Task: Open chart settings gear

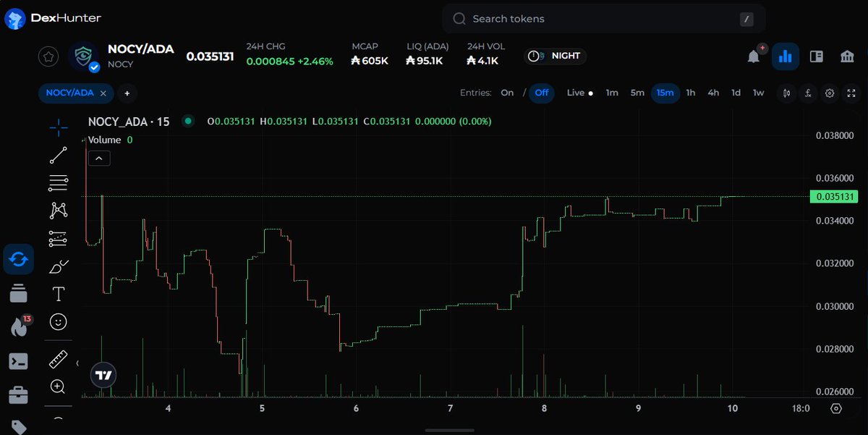Action: tap(830, 93)
